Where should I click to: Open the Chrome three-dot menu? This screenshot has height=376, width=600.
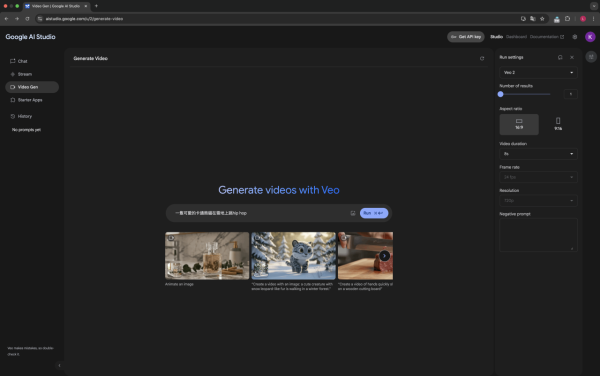pyautogui.click(x=593, y=19)
